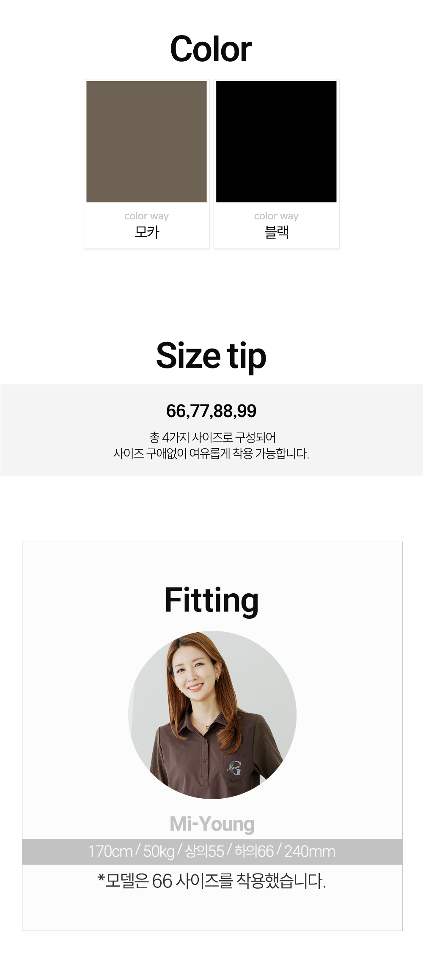Image resolution: width=423 pixels, height=980 pixels.
Task: Click the 블랙 color name label
Action: (276, 232)
